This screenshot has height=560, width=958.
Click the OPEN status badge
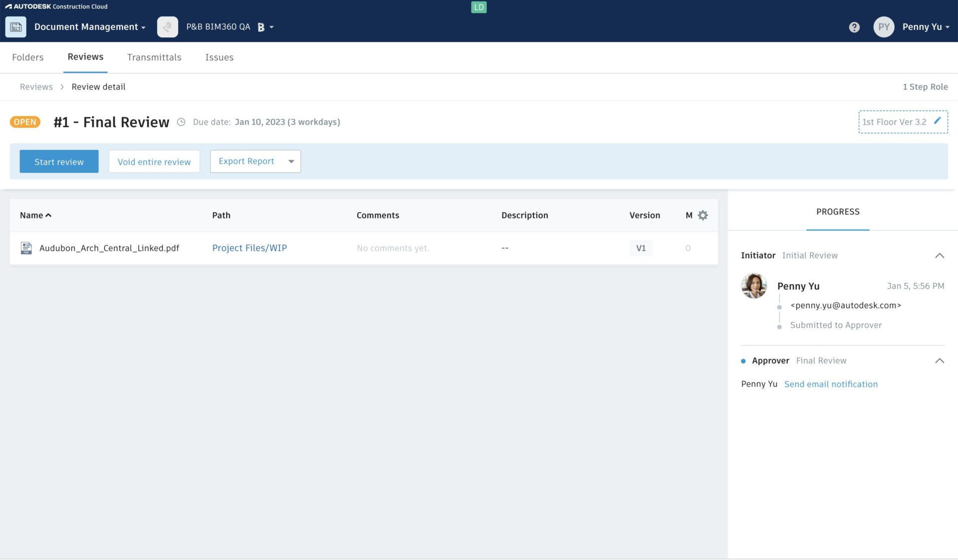pyautogui.click(x=25, y=122)
